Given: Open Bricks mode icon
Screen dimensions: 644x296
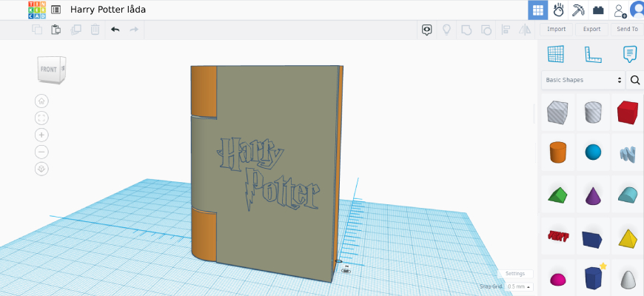Looking at the screenshot, I should [598, 10].
